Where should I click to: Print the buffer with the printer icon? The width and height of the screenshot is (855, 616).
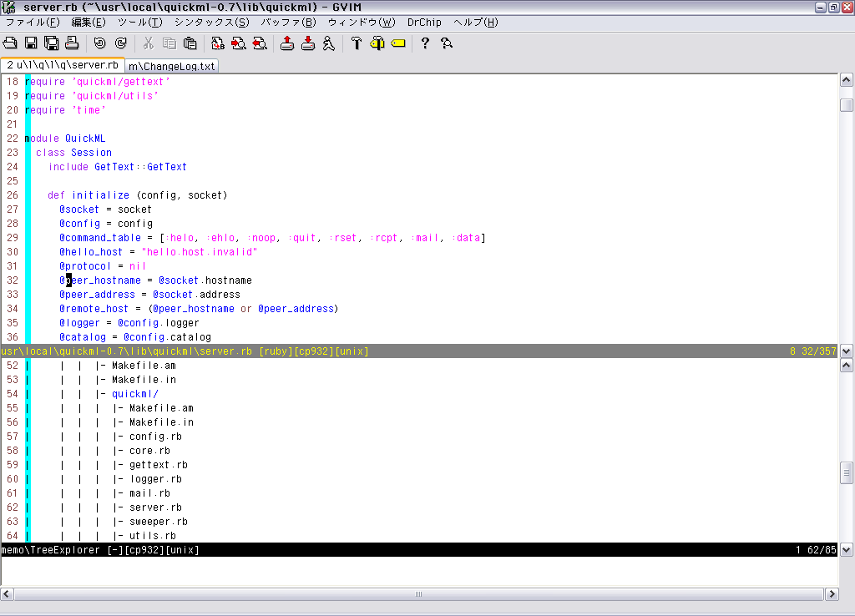72,43
